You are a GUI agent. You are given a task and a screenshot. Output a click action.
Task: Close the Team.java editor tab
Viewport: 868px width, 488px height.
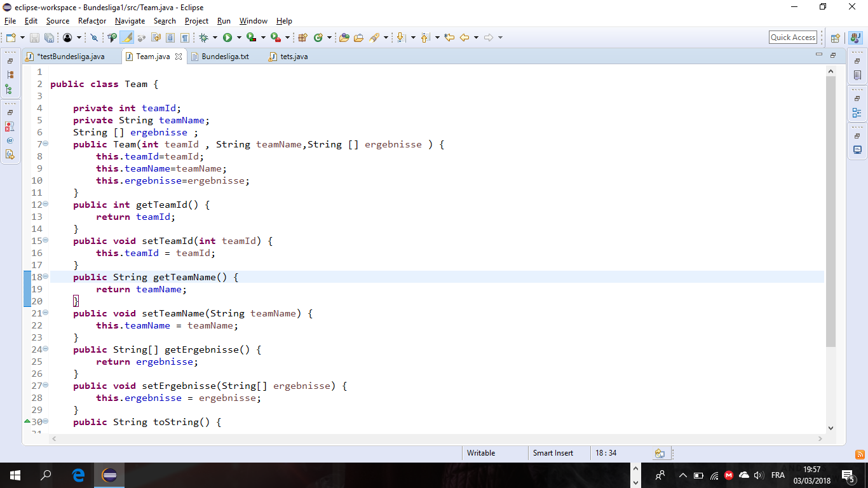pyautogui.click(x=179, y=57)
